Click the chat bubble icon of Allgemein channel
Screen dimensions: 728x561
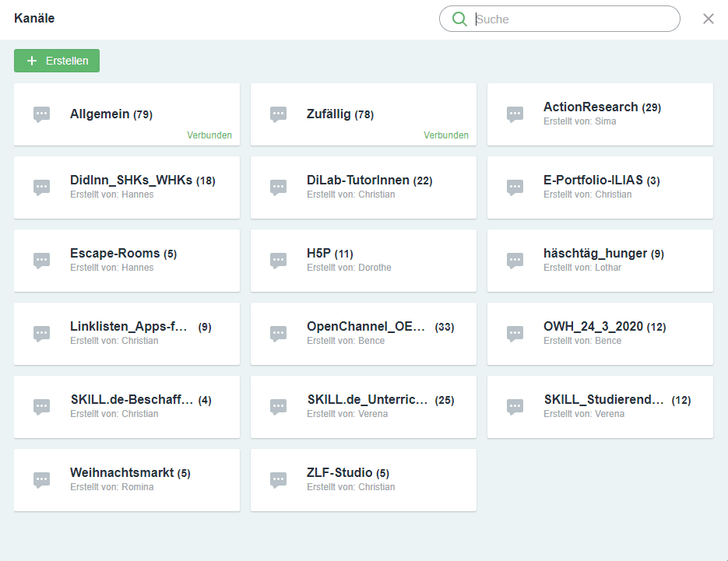point(42,114)
